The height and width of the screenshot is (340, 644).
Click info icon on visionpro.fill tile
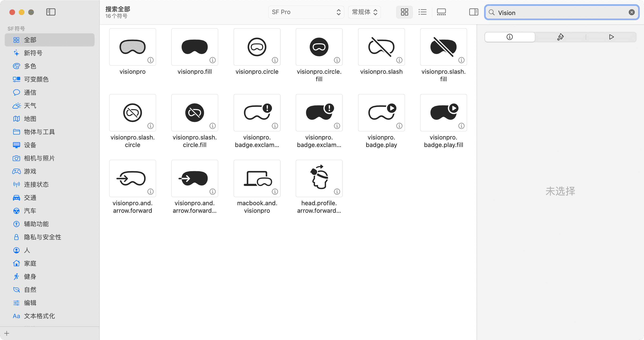coord(212,60)
